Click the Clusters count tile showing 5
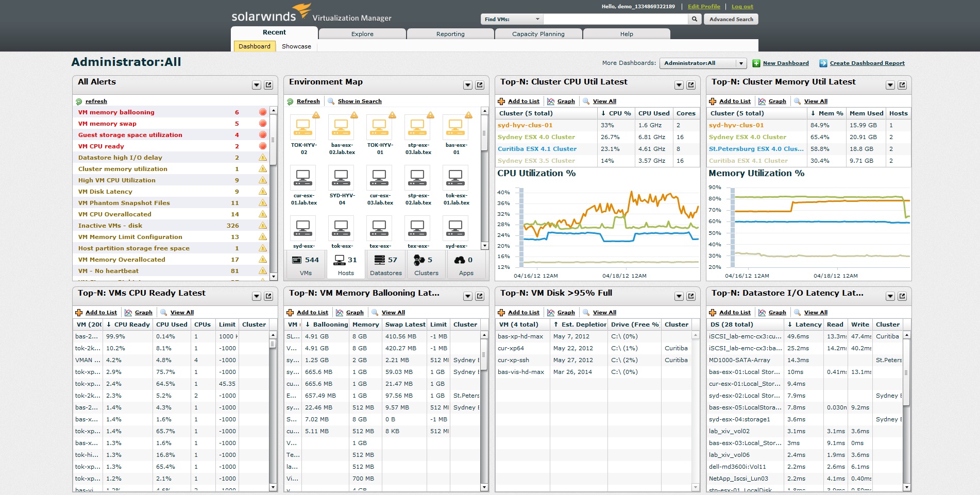 (x=426, y=265)
